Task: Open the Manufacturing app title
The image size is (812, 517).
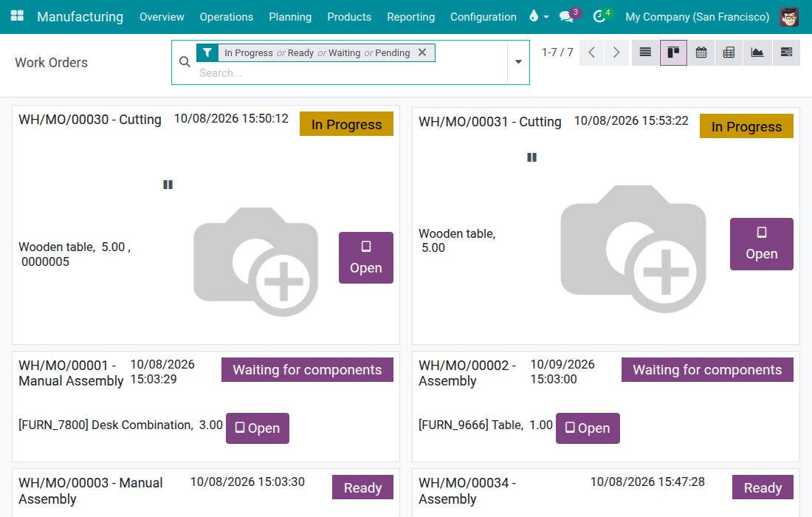Action: pyautogui.click(x=80, y=16)
